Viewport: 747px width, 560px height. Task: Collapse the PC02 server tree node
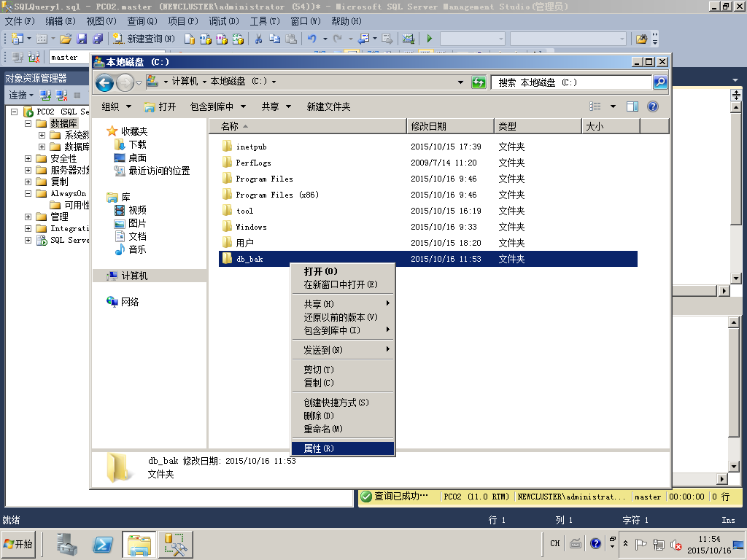[14, 112]
